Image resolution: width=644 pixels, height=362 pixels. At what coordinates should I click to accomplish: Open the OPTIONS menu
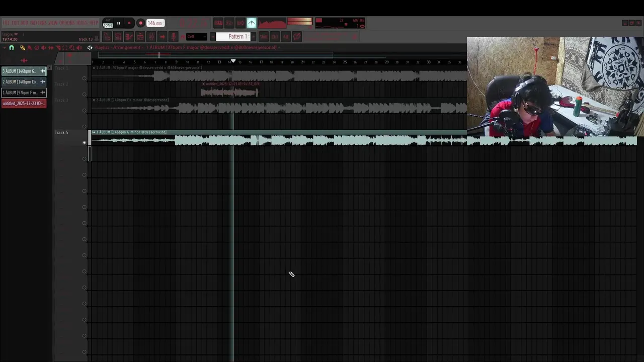point(67,23)
